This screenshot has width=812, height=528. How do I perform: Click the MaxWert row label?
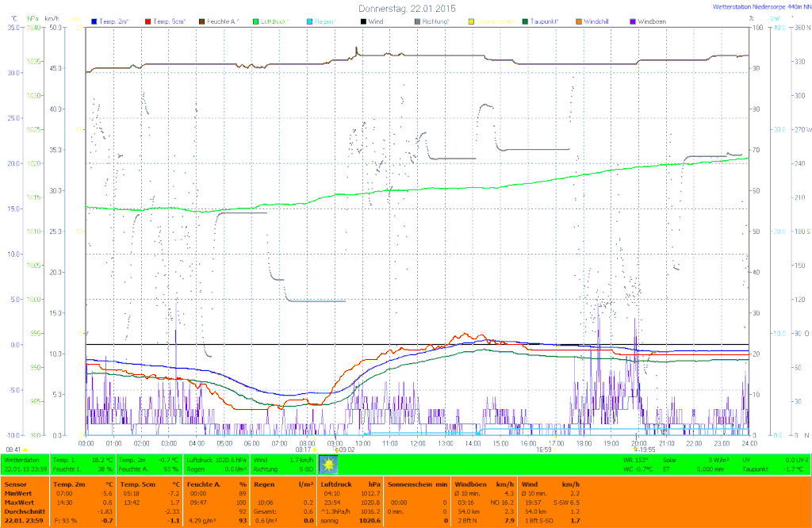point(18,502)
